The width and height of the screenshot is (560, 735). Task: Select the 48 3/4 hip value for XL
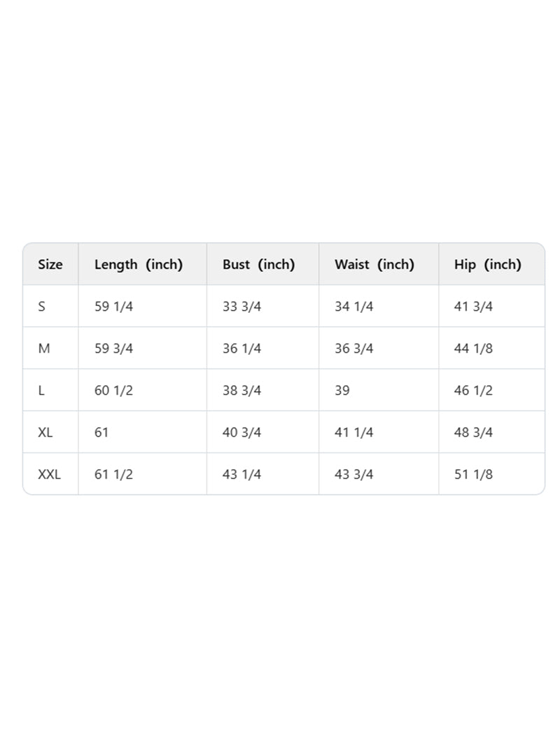474,433
